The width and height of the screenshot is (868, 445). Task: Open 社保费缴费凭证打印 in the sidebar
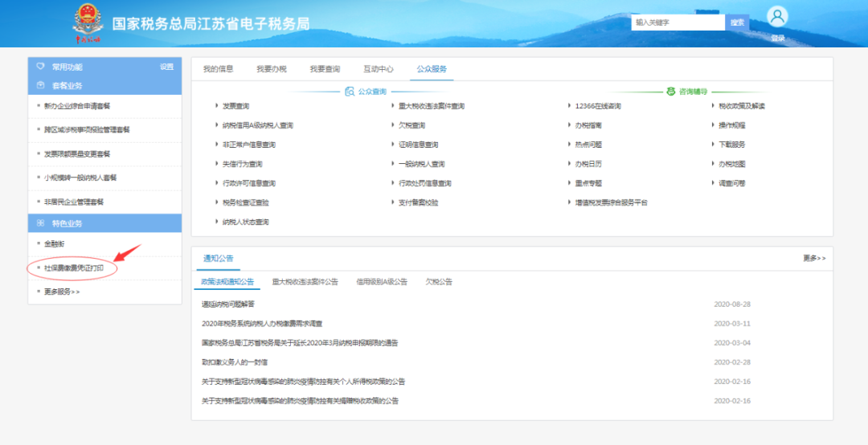click(74, 268)
